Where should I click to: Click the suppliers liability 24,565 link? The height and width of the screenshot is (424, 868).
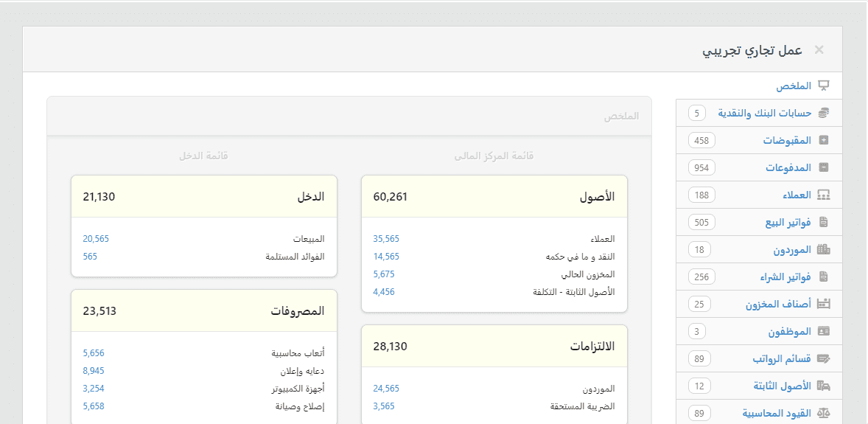(x=385, y=389)
